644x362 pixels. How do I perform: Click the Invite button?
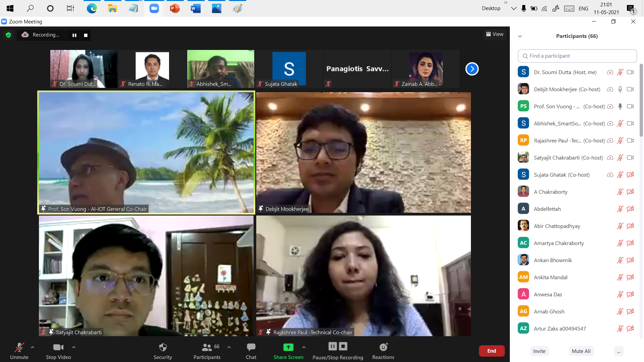[539, 351]
